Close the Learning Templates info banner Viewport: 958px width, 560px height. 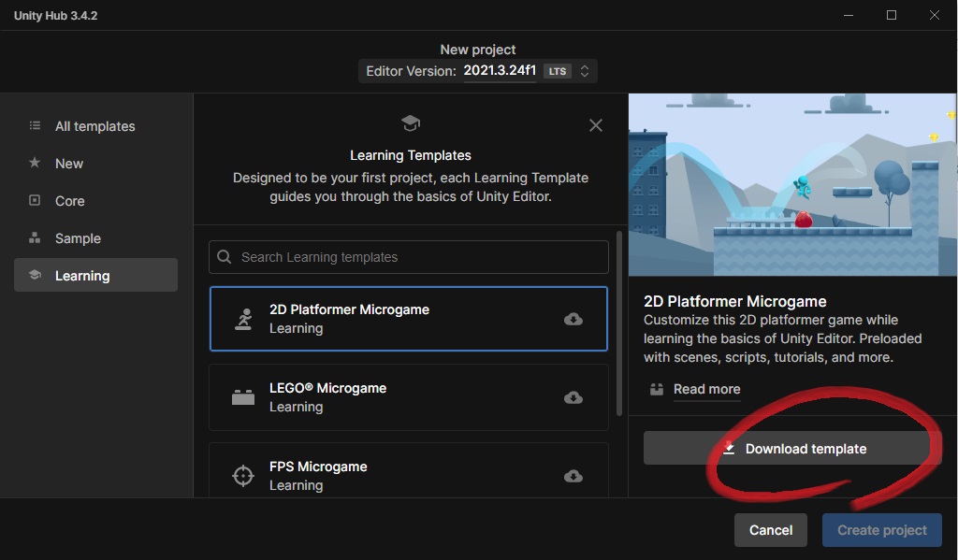(x=596, y=125)
